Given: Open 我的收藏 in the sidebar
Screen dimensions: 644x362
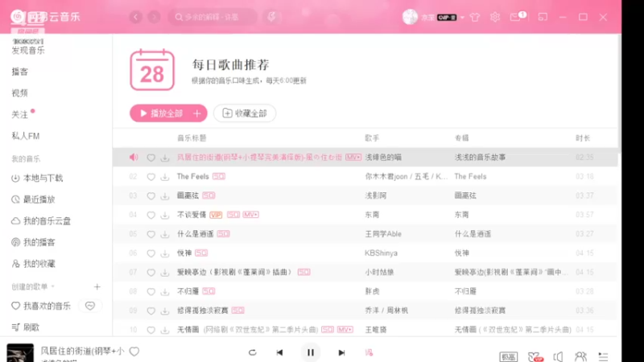Looking at the screenshot, I should coord(33,264).
